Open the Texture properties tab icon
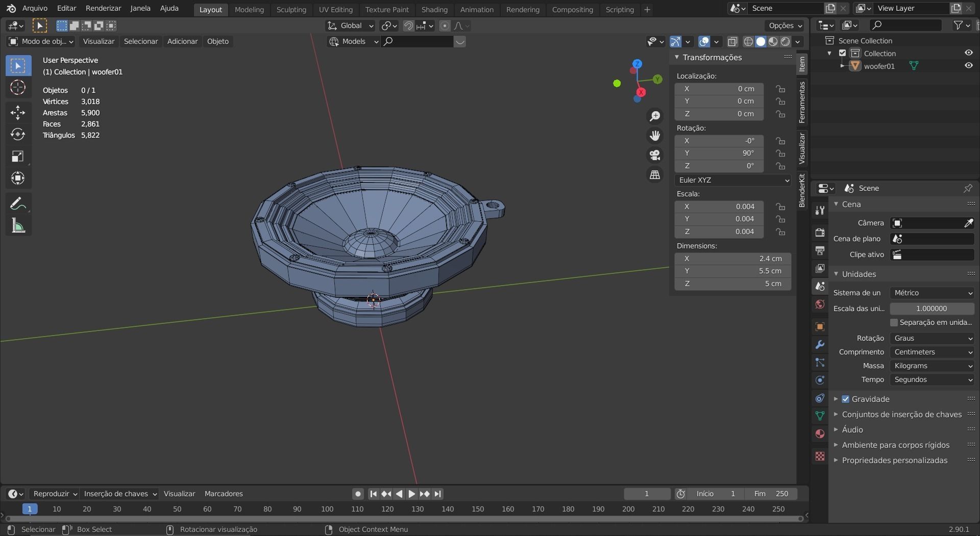Viewport: 980px width, 536px height. tap(820, 456)
